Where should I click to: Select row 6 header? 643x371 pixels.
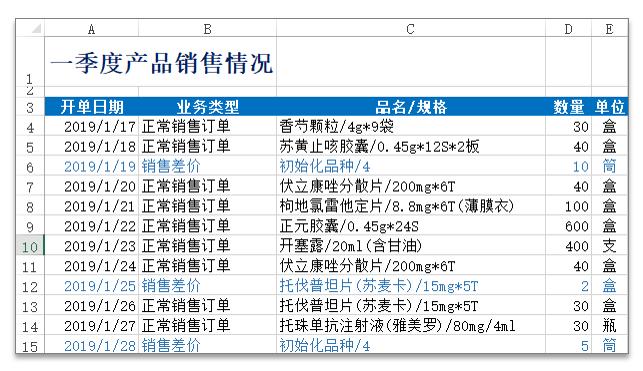click(x=30, y=167)
